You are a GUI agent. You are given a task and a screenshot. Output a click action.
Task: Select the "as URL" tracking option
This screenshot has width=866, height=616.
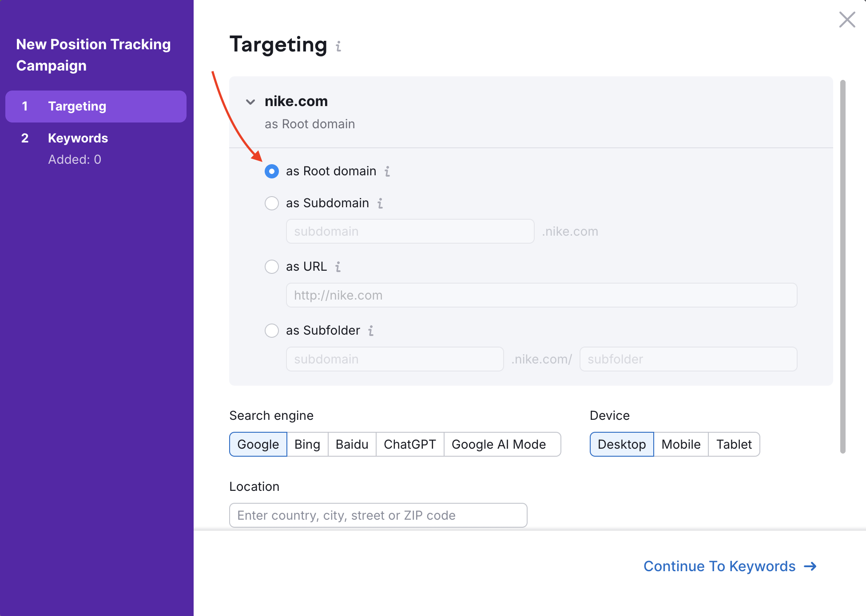[x=271, y=267]
